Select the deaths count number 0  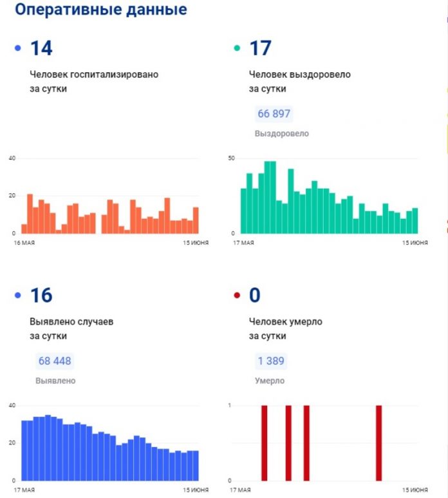(255, 295)
